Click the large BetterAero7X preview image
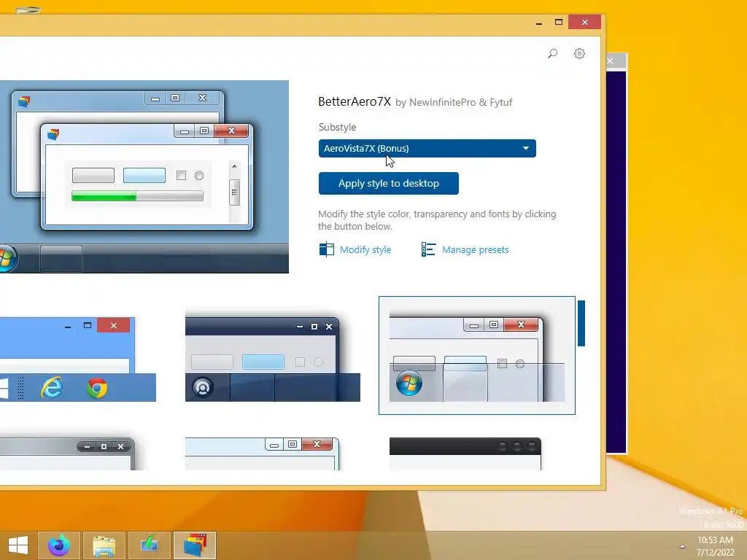This screenshot has height=560, width=747. pos(144,176)
